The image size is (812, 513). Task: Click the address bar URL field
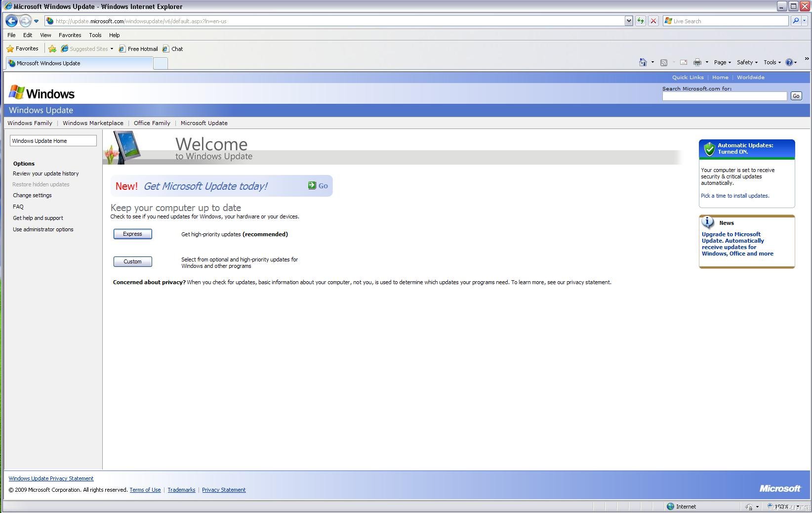click(334, 21)
